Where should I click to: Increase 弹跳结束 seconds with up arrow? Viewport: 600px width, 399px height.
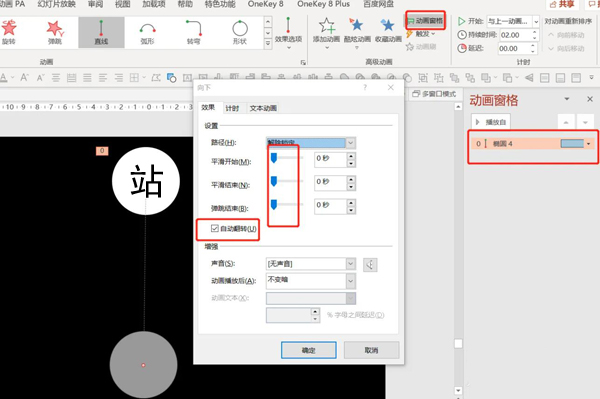tap(351, 202)
